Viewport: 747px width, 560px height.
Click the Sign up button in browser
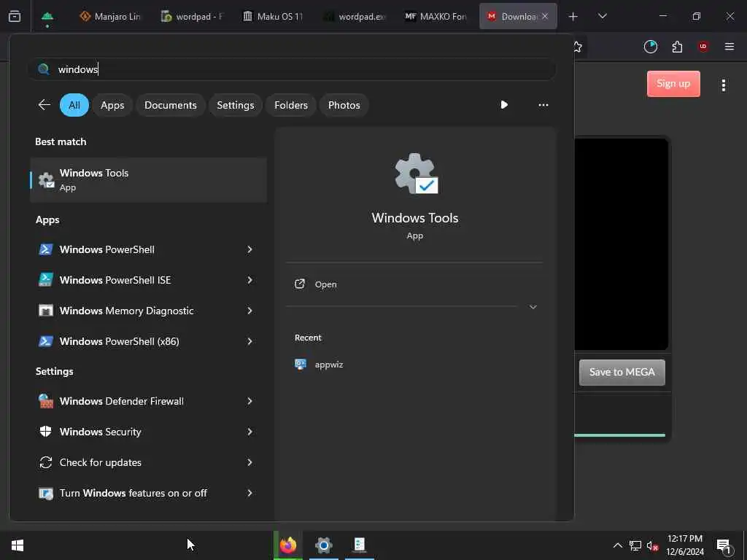click(x=673, y=84)
